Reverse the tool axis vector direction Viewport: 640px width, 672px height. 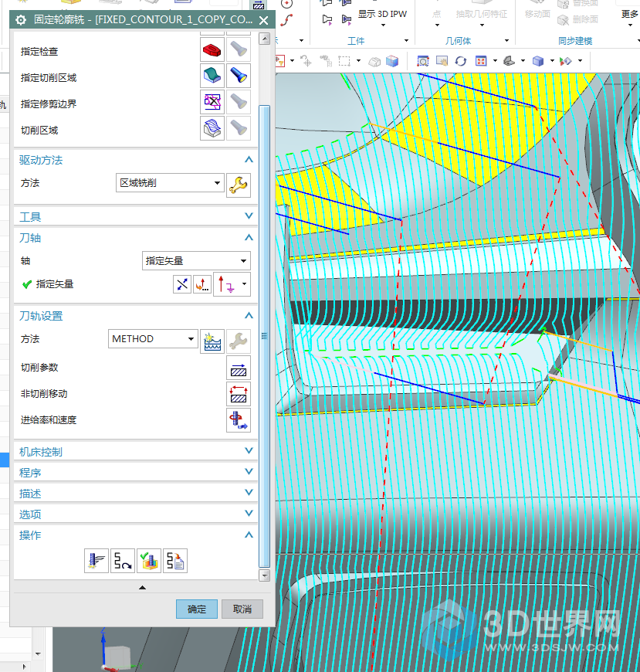tap(181, 284)
